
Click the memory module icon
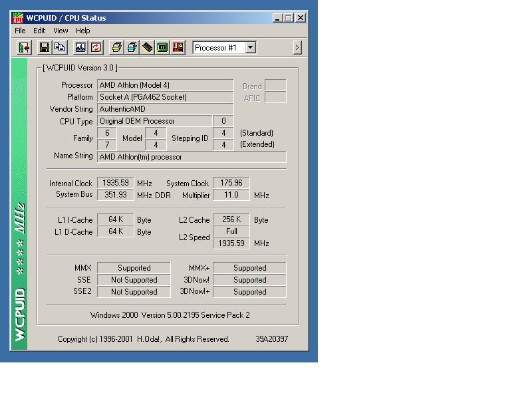[x=147, y=47]
